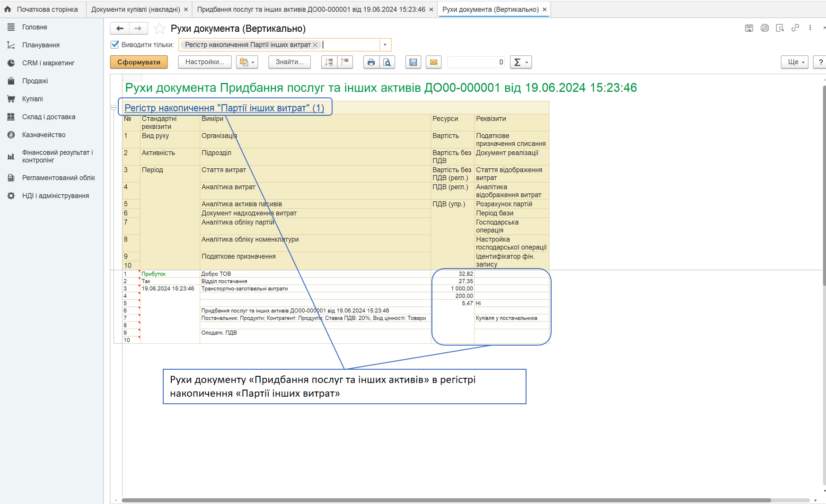Open the three-dot more menu
Screen dimensions: 826x504
(810, 28)
